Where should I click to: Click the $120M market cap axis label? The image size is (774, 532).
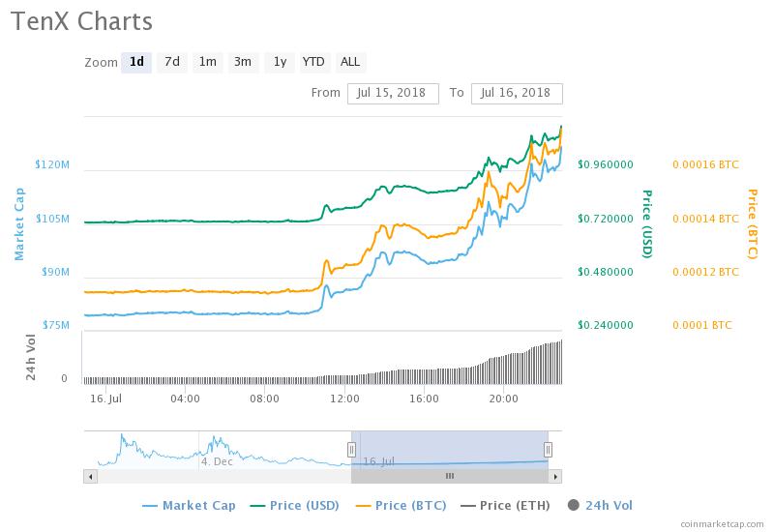(x=52, y=164)
